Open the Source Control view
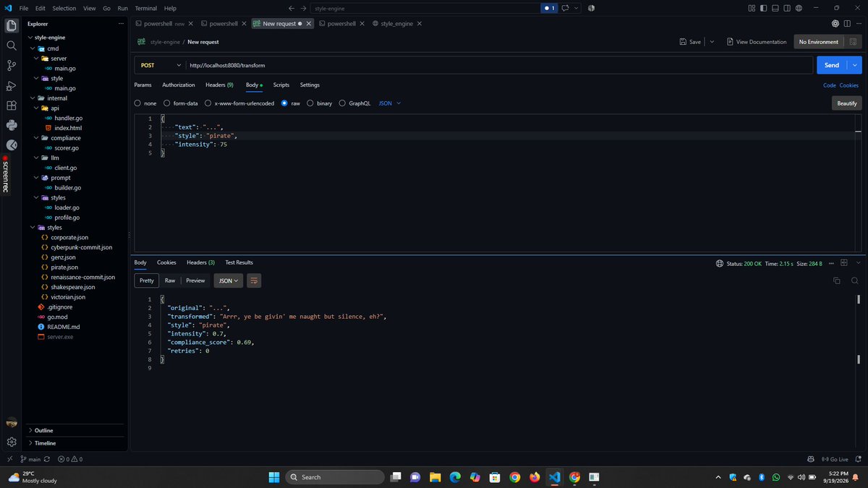The width and height of the screenshot is (868, 488). (x=12, y=65)
